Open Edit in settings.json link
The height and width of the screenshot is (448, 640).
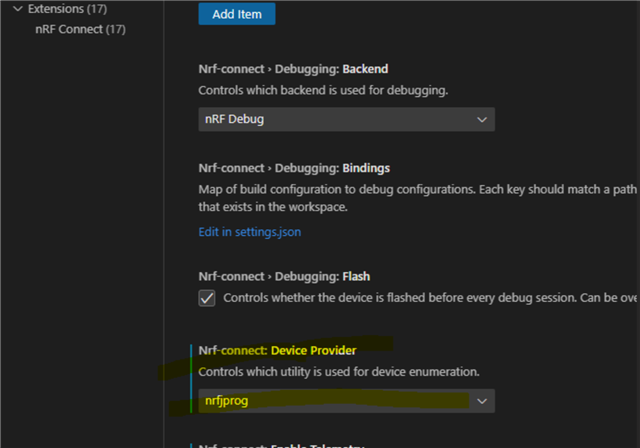250,232
